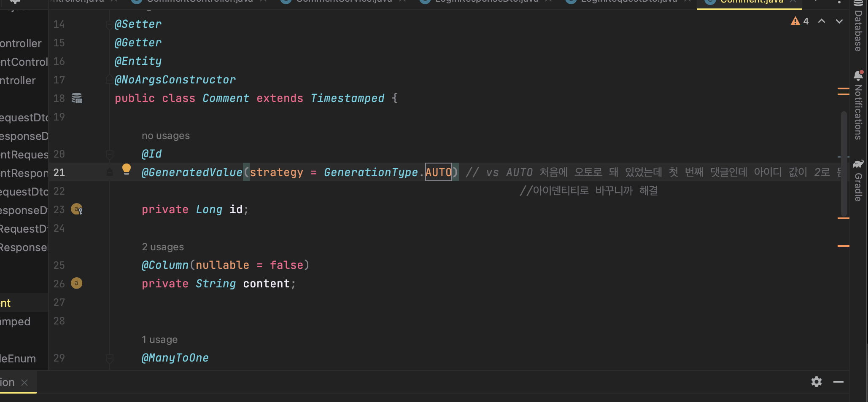This screenshot has height=402, width=868.
Task: Click the 'String' type on line 26
Action: pyautogui.click(x=216, y=284)
